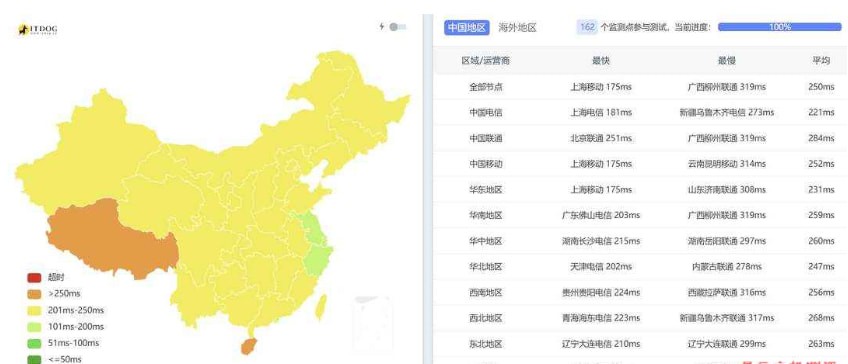848x364 pixels.
Task: Click the 上海电信 181ms cell
Action: pos(600,112)
